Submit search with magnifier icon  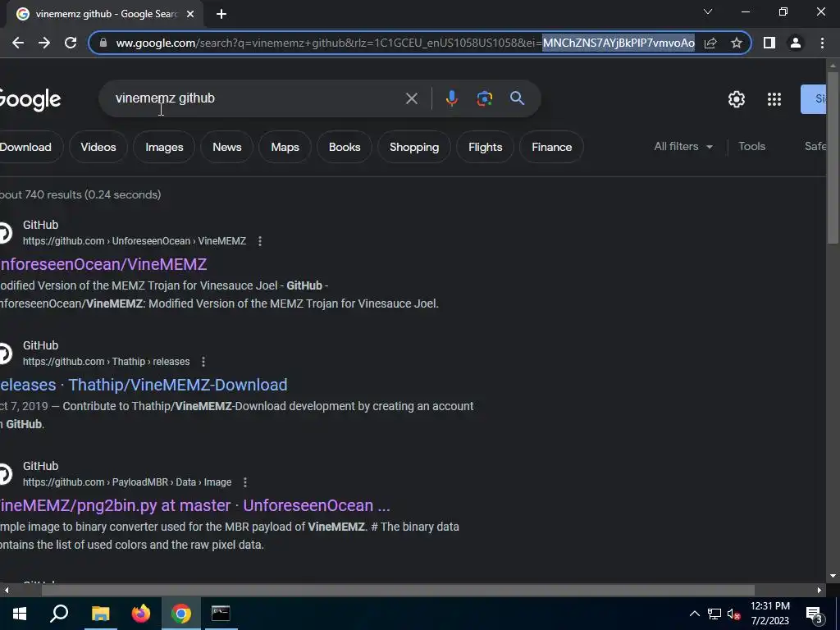(x=517, y=98)
